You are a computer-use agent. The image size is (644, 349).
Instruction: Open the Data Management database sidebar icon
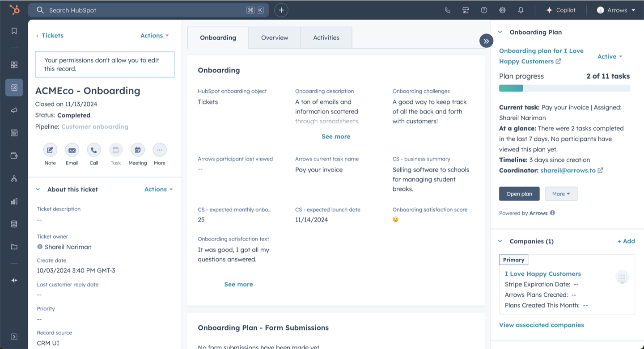click(14, 224)
